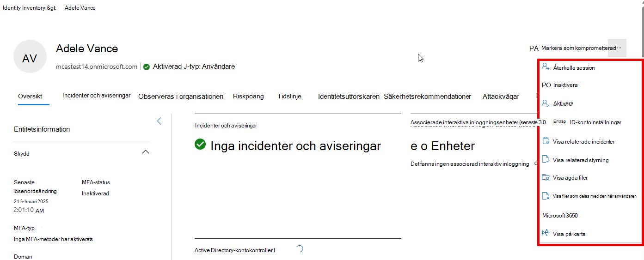Viewport: 644px width, 260px height.
Task: Click the AV profile avatar
Action: 30,56
